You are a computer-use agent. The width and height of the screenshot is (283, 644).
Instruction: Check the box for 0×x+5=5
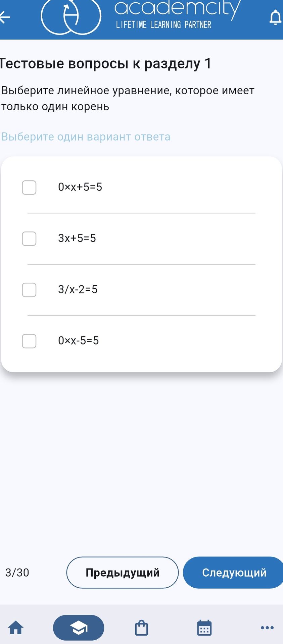pos(29,187)
